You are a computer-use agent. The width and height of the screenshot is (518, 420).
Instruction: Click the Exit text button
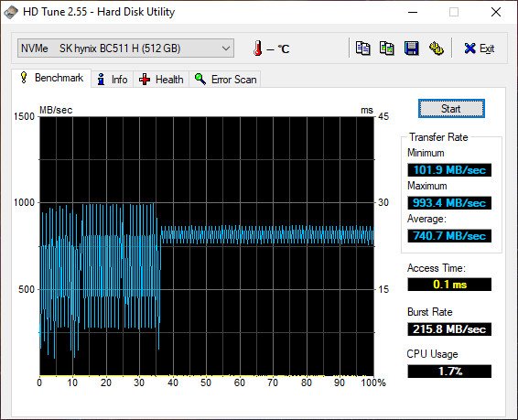pyautogui.click(x=487, y=48)
